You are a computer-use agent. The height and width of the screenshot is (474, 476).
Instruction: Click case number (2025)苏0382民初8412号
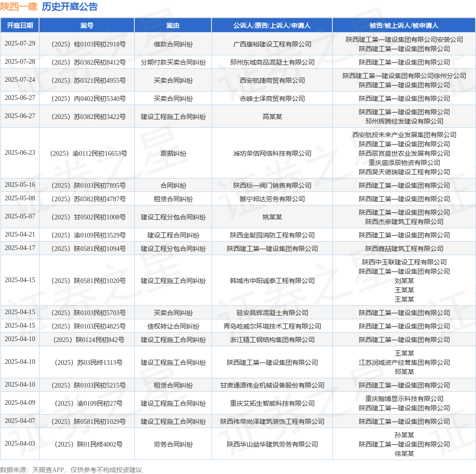click(x=87, y=63)
